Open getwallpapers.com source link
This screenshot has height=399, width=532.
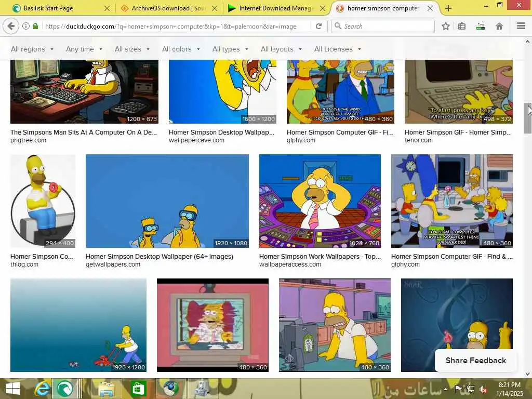[113, 264]
